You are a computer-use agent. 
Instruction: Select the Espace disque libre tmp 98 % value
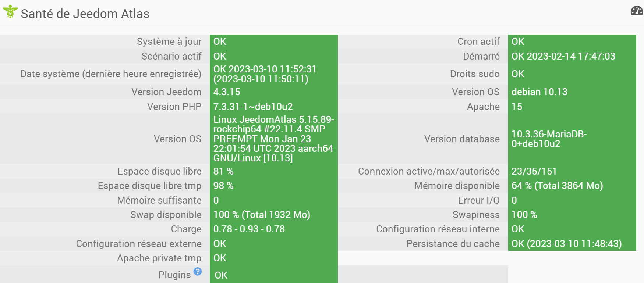tap(223, 186)
